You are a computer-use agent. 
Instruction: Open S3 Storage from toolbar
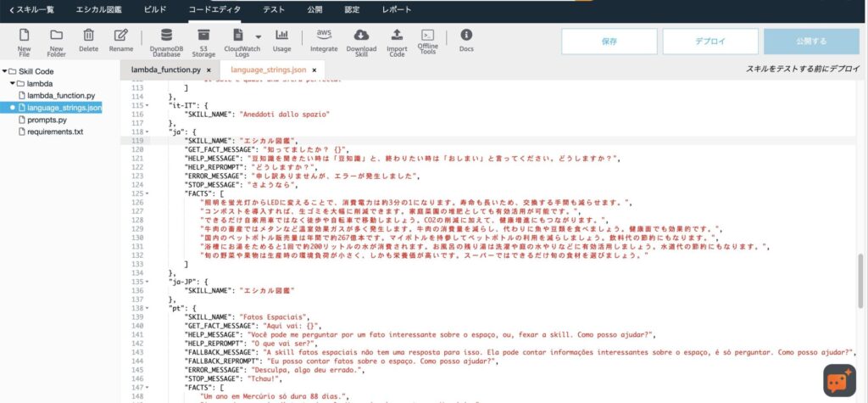point(203,36)
